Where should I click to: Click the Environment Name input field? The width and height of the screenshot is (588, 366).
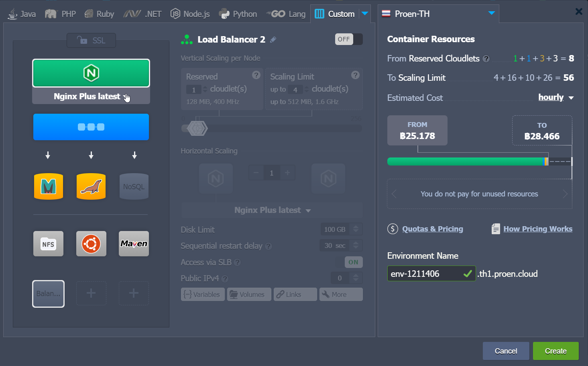click(x=431, y=274)
